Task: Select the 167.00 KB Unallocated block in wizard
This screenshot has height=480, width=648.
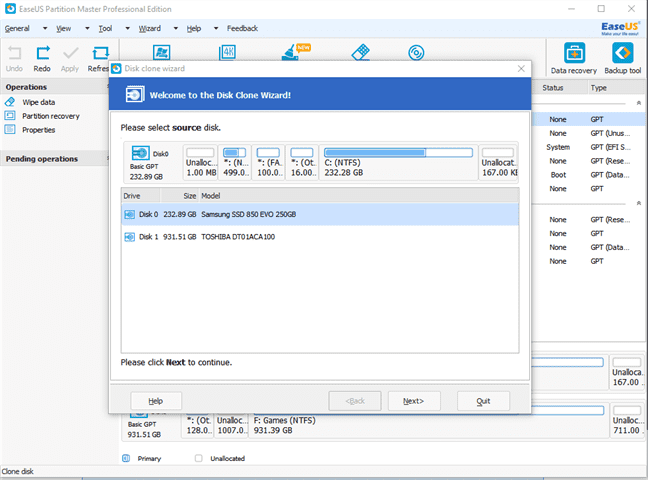Action: (x=498, y=162)
